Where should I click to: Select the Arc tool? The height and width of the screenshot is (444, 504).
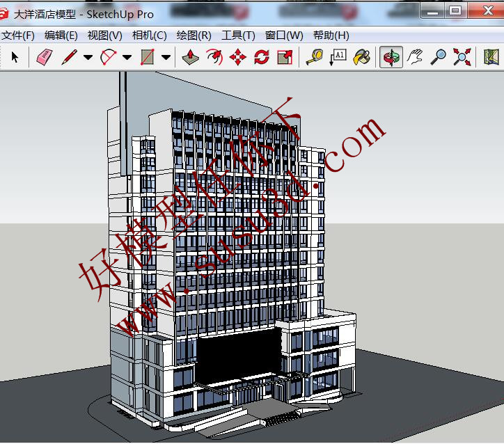pyautogui.click(x=109, y=57)
